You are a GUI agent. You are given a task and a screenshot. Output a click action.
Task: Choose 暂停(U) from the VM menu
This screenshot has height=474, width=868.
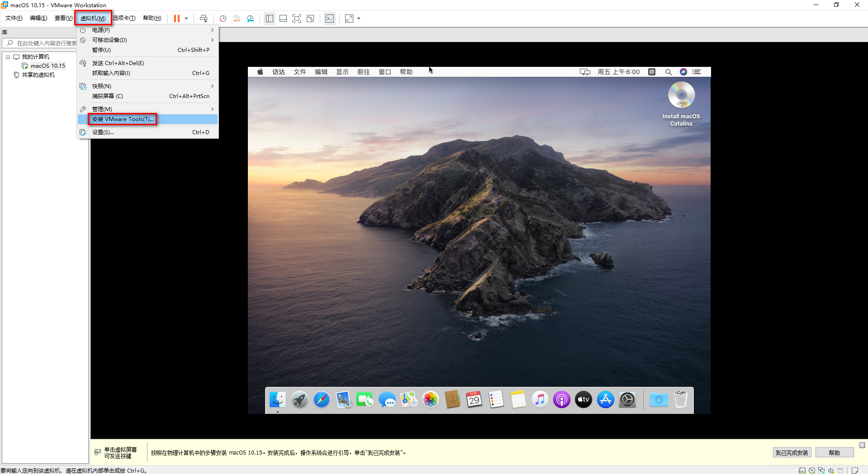point(148,50)
